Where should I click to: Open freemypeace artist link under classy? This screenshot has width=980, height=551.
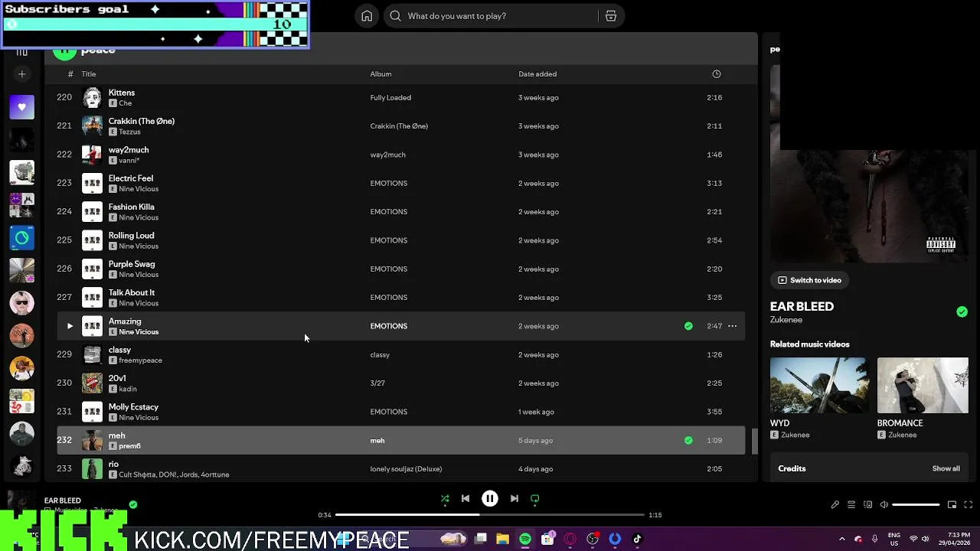click(x=140, y=360)
